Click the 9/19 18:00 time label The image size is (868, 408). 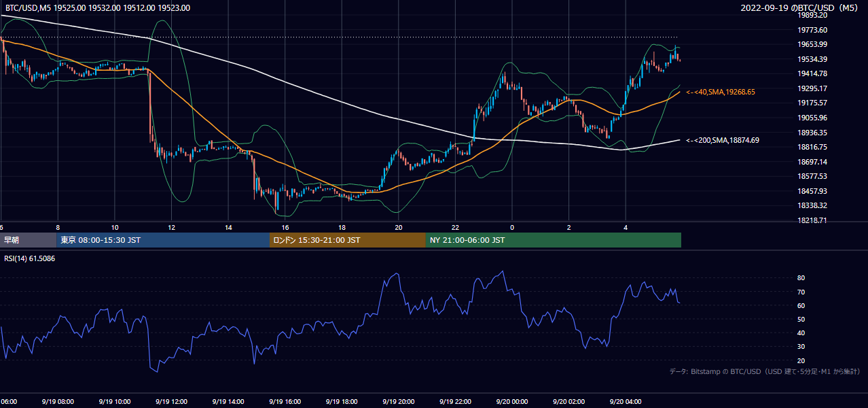[x=342, y=402]
